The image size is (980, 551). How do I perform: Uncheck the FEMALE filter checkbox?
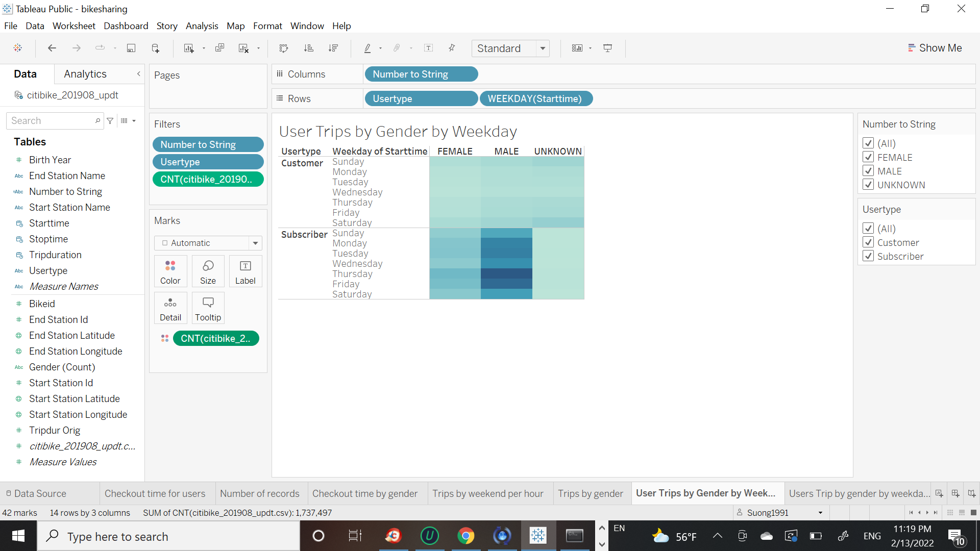coord(868,157)
